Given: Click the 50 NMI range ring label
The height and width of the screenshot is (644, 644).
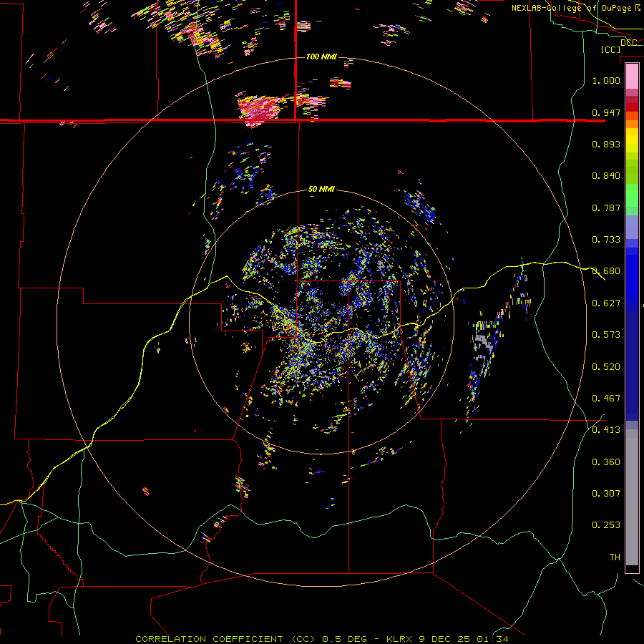Looking at the screenshot, I should pyautogui.click(x=321, y=189).
